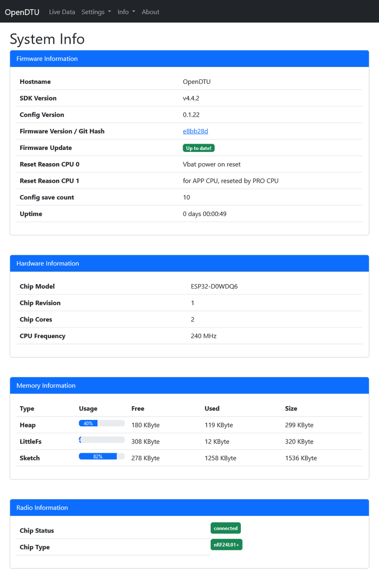Select the Hostname value 'OpenDTU'

(197, 82)
